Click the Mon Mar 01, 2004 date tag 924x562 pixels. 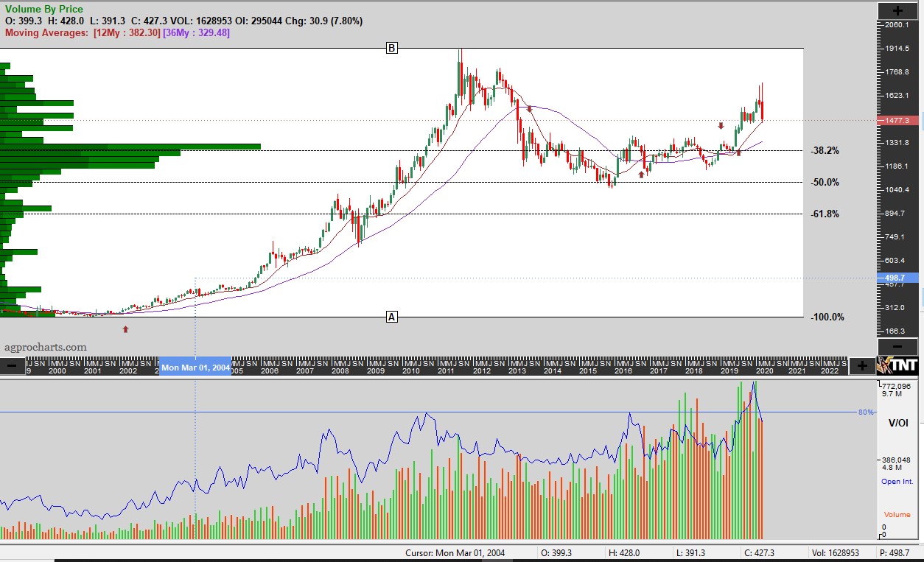(195, 367)
